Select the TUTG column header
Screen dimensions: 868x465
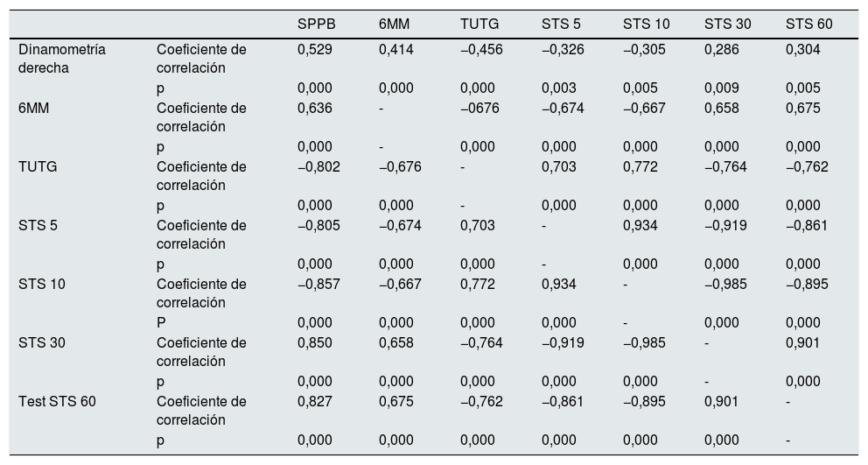[479, 25]
